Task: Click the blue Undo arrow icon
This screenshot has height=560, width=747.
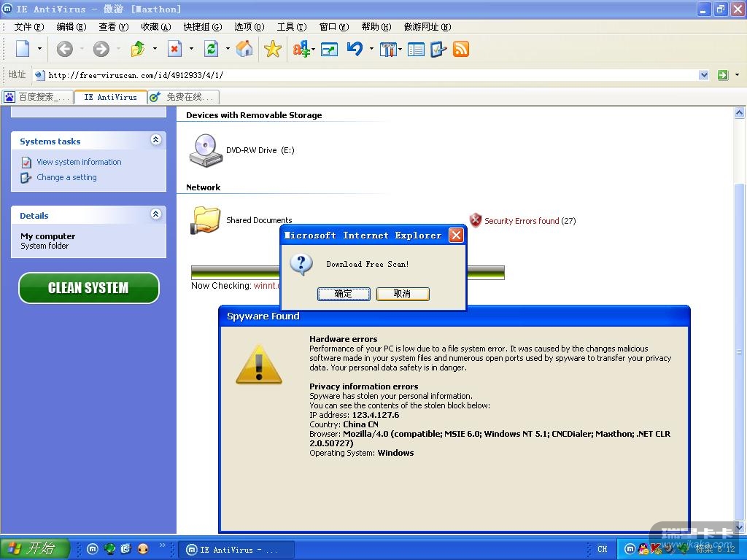Action: (355, 49)
